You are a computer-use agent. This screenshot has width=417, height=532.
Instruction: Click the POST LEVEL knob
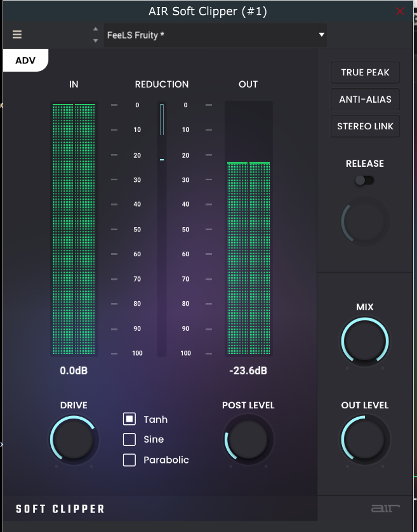(x=248, y=439)
